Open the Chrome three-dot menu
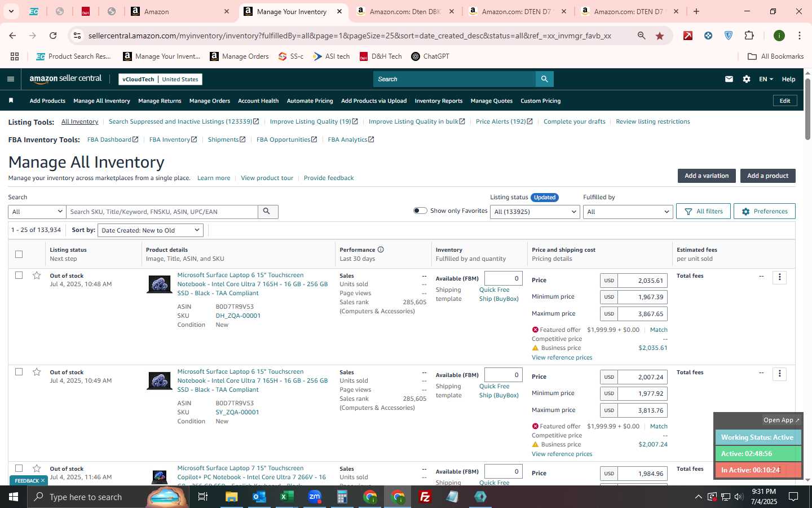This screenshot has height=508, width=812. pyautogui.click(x=800, y=36)
